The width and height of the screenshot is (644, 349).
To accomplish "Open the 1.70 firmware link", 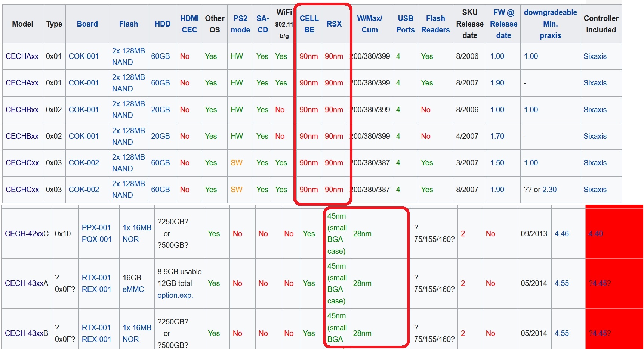I will [497, 136].
